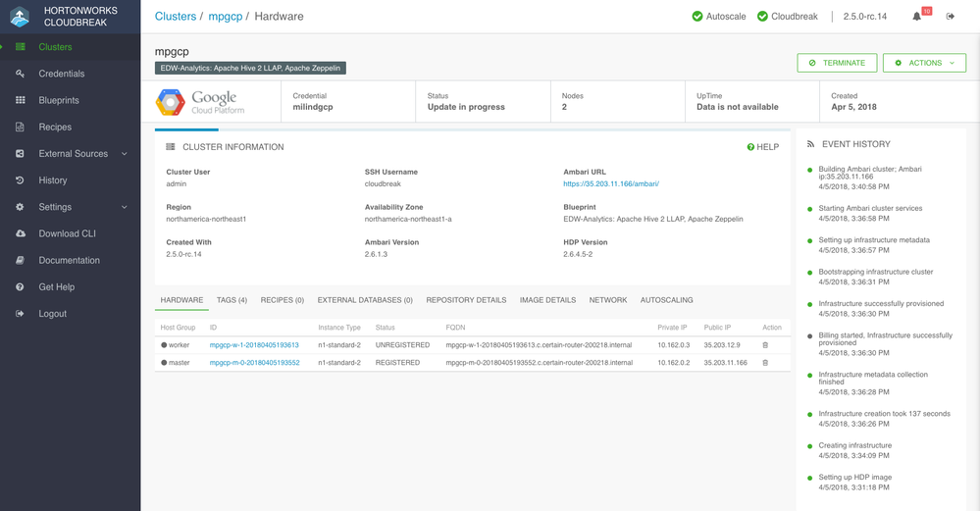Screen dimensions: 980x511
Task: Click the Cloudbreak green check icon
Action: [x=762, y=17]
